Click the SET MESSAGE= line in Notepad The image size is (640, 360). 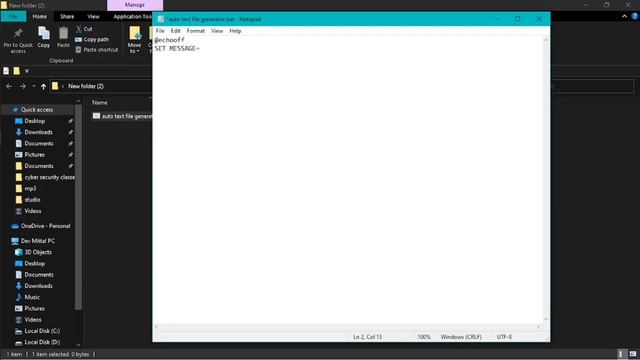tap(177, 49)
